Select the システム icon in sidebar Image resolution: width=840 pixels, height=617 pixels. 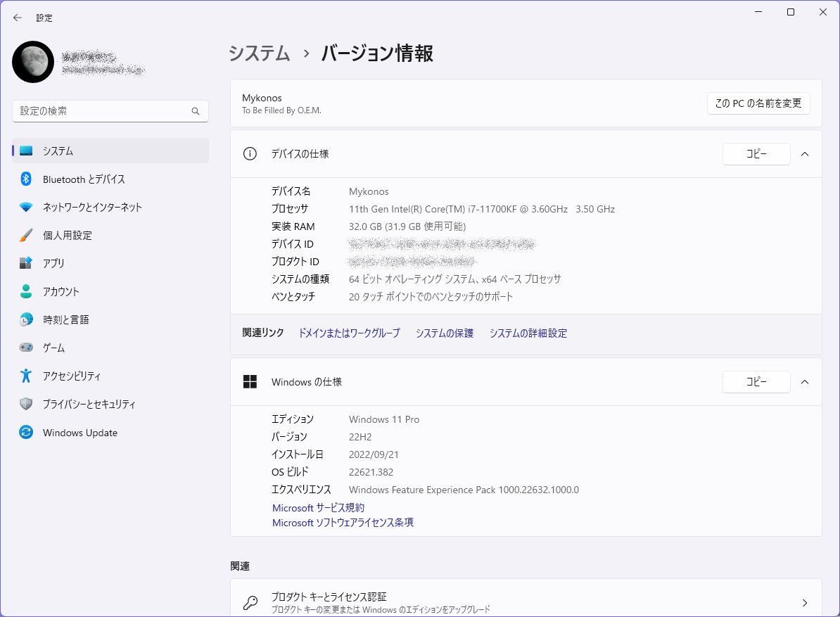click(x=26, y=151)
